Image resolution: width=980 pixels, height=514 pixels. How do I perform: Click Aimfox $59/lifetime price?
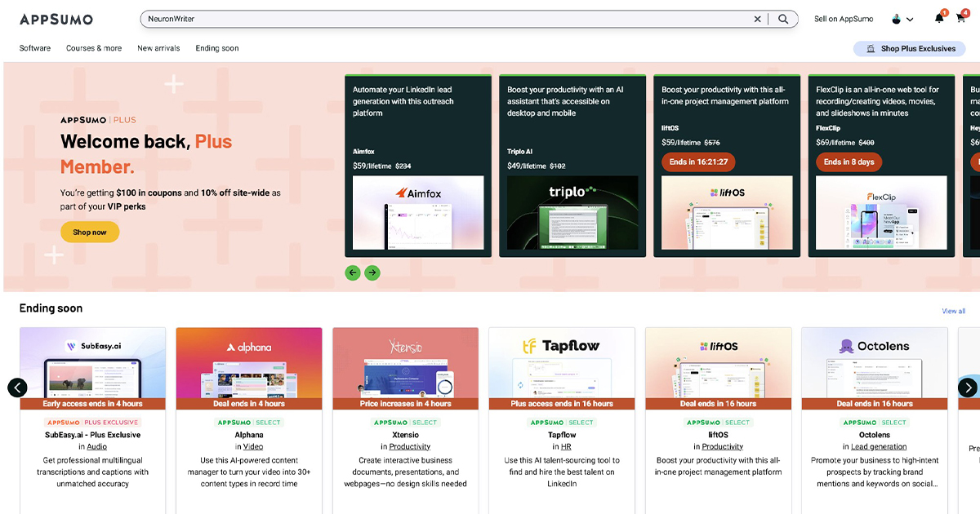coord(372,166)
